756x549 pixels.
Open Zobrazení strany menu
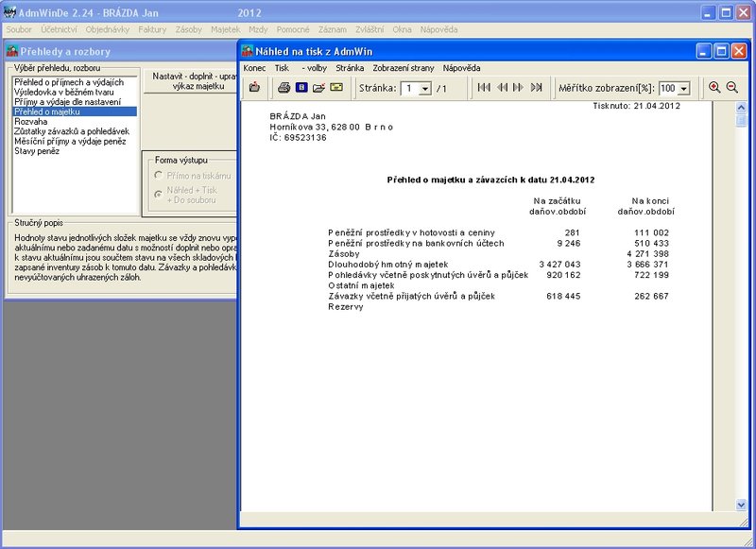pos(404,68)
